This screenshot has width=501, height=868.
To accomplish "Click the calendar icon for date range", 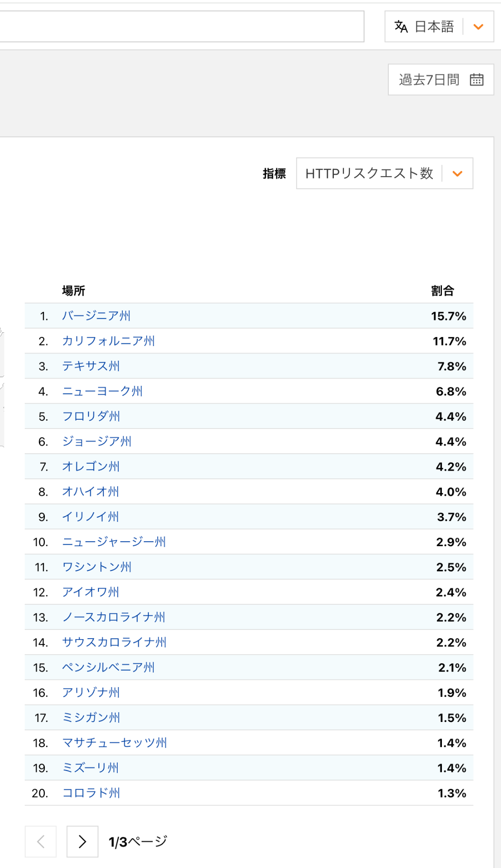I will 476,80.
